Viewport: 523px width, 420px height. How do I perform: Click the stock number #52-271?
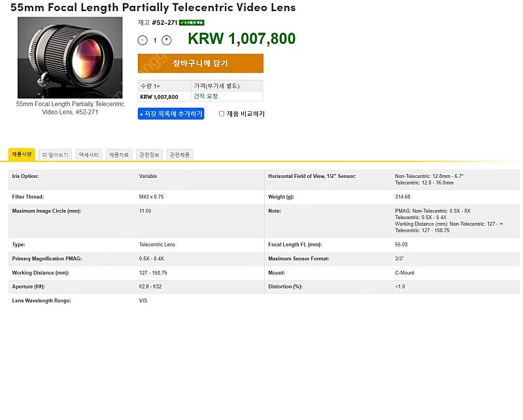164,22
